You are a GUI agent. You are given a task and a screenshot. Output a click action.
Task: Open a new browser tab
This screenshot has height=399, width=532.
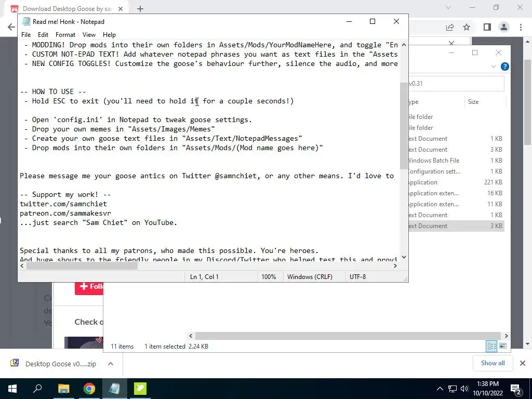pyautogui.click(x=140, y=9)
